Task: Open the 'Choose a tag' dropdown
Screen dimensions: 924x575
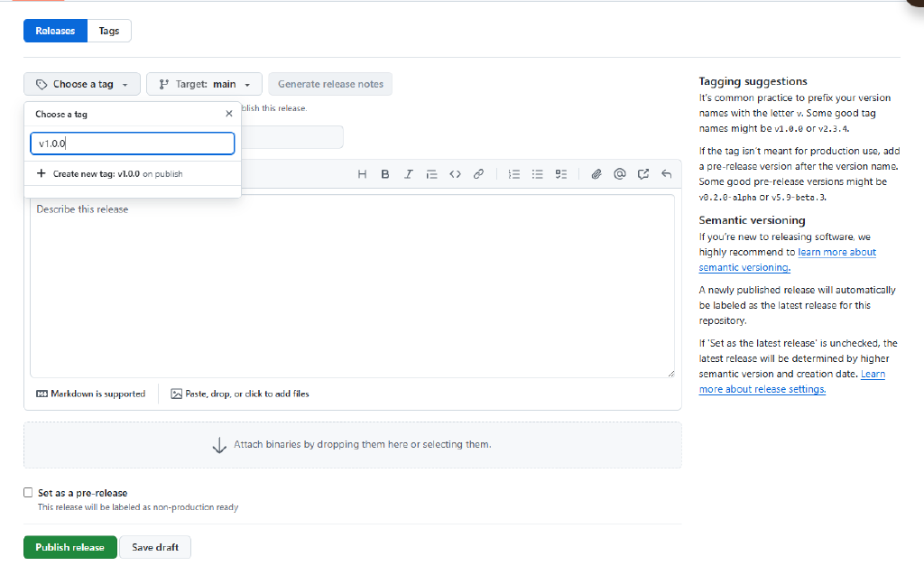Action: [x=81, y=83]
